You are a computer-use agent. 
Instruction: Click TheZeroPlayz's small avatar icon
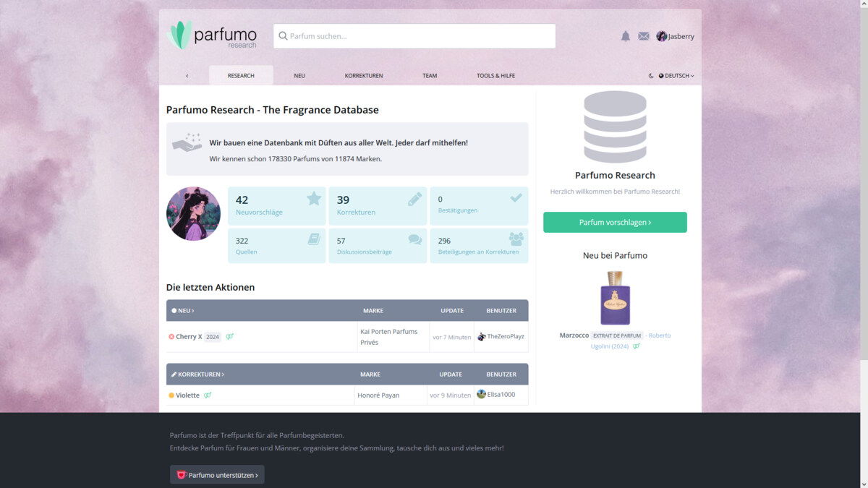point(482,337)
